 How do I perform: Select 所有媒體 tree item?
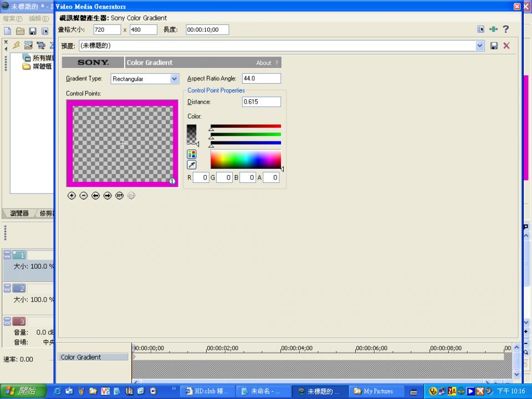click(38, 58)
